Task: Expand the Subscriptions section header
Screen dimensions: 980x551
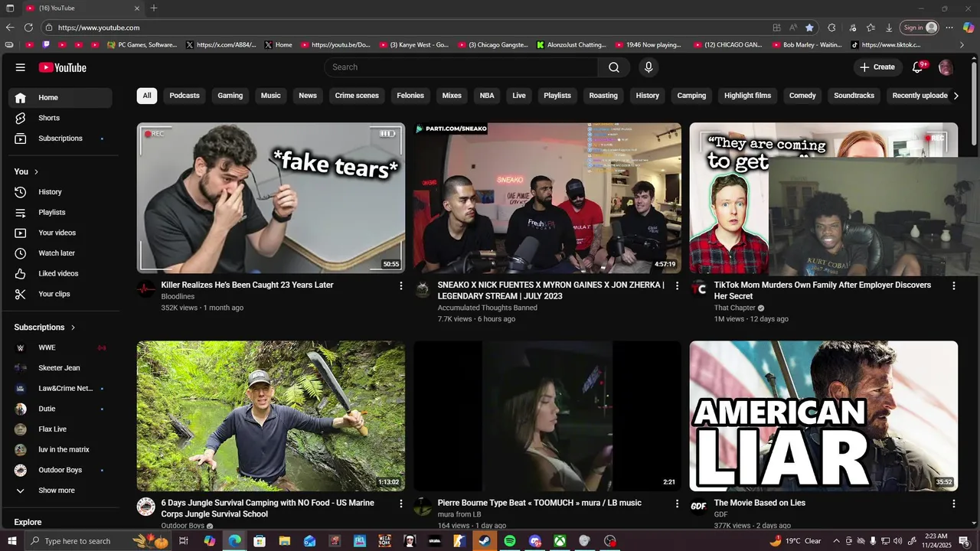Action: click(x=44, y=328)
